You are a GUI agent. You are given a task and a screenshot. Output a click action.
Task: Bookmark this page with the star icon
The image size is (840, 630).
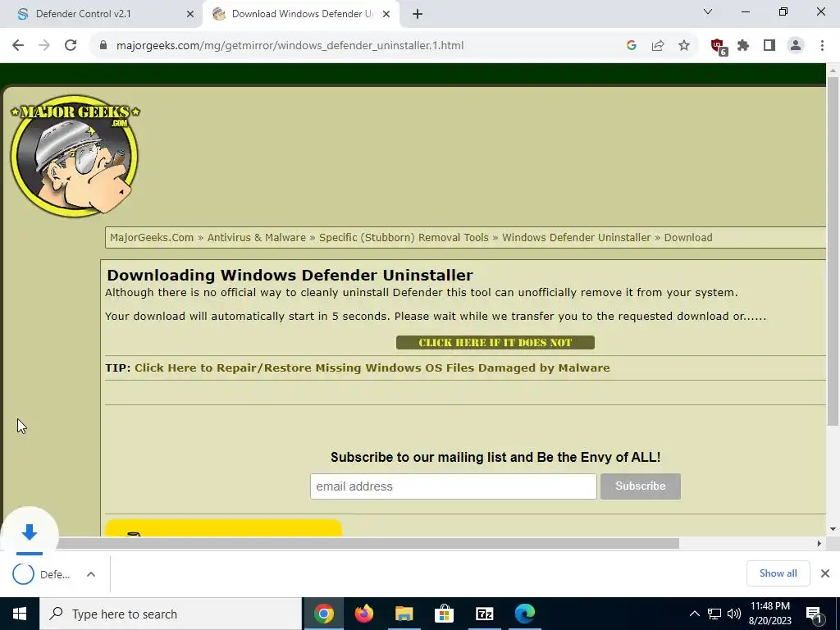684,46
